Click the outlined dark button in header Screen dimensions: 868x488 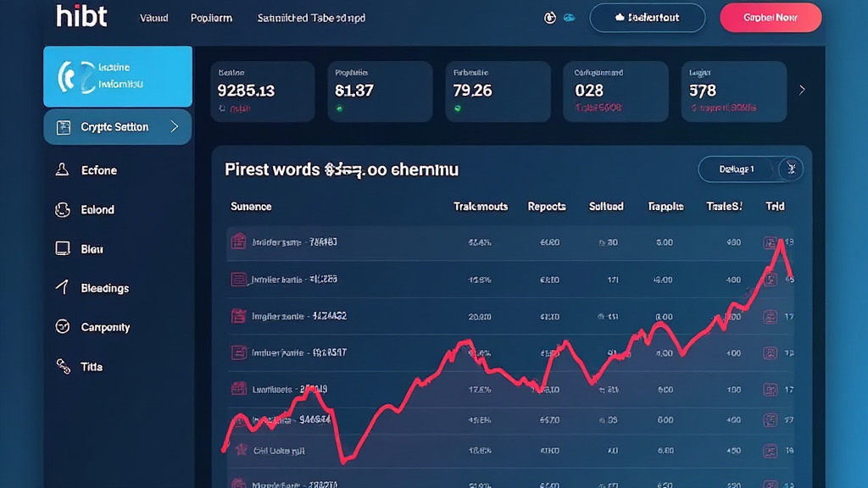click(647, 18)
